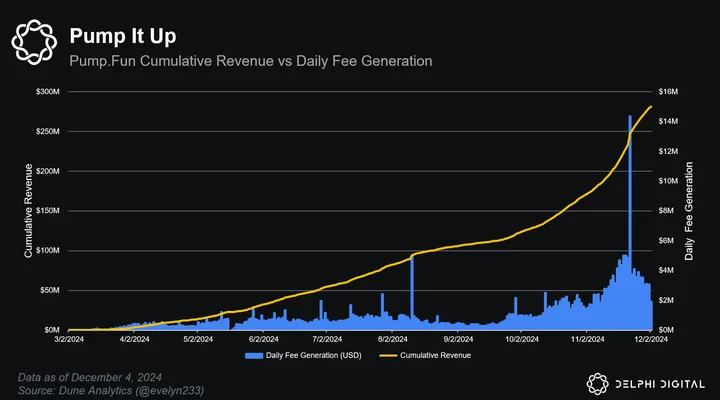Click the $12M right axis label
Viewport: 720px width, 400px height.
[668, 151]
